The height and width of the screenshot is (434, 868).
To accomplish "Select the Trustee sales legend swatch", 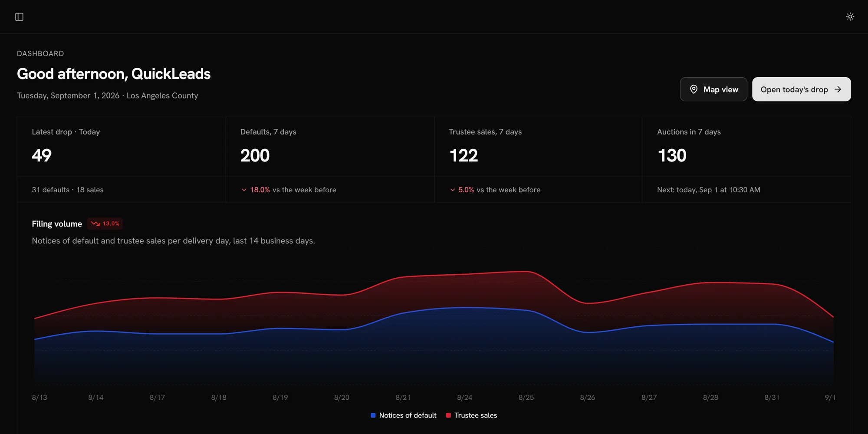I will (448, 415).
